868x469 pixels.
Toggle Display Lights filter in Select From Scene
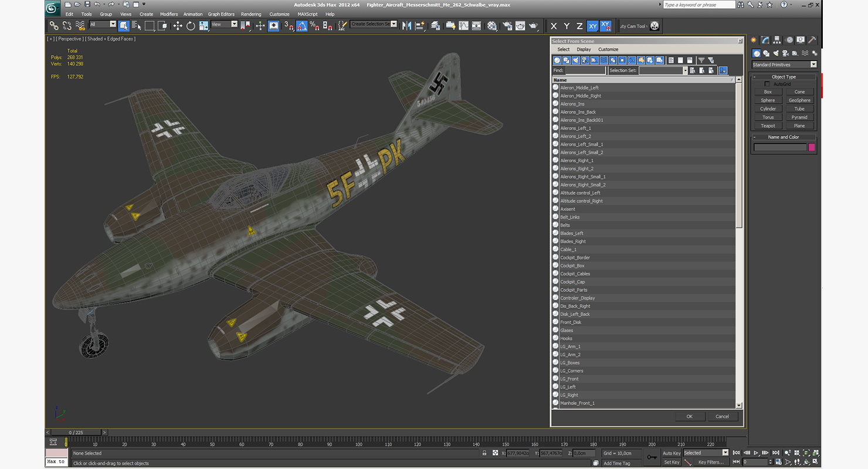pyautogui.click(x=576, y=60)
